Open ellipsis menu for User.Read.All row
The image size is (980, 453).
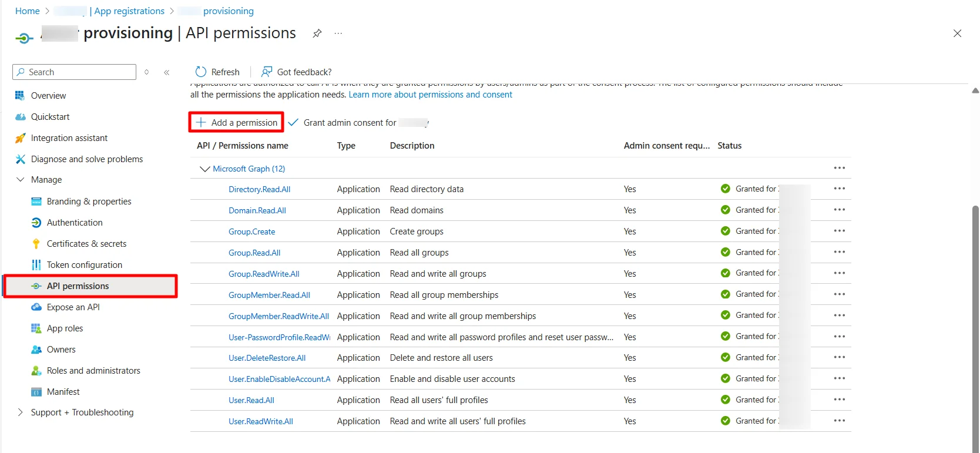click(839, 400)
